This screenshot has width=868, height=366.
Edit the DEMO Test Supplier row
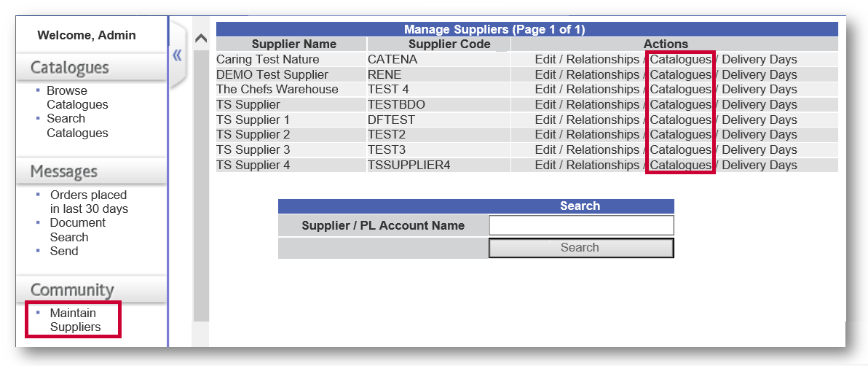click(x=545, y=74)
